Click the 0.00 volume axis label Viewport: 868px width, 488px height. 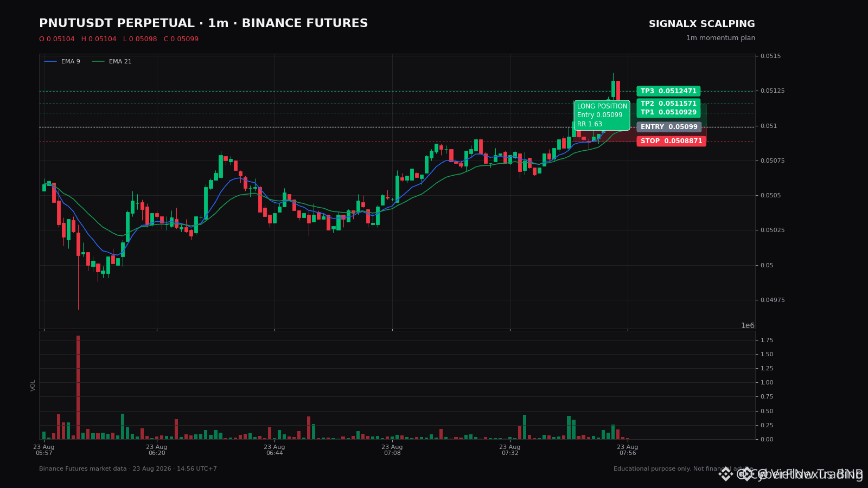(x=767, y=439)
